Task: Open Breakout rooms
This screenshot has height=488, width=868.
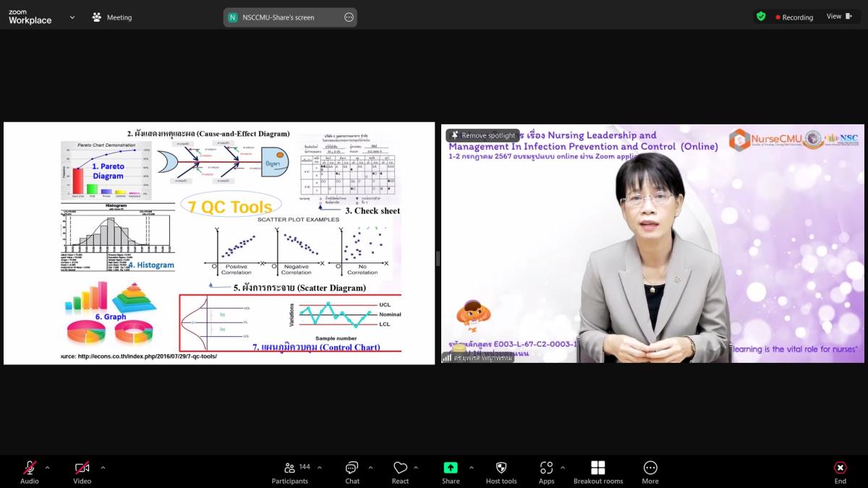Action: click(x=598, y=472)
